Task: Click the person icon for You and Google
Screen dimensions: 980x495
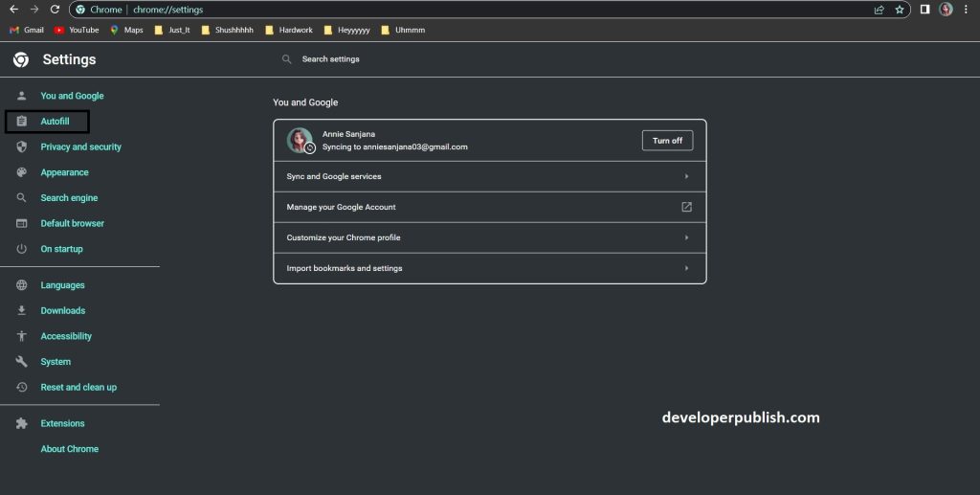Action: (x=21, y=96)
